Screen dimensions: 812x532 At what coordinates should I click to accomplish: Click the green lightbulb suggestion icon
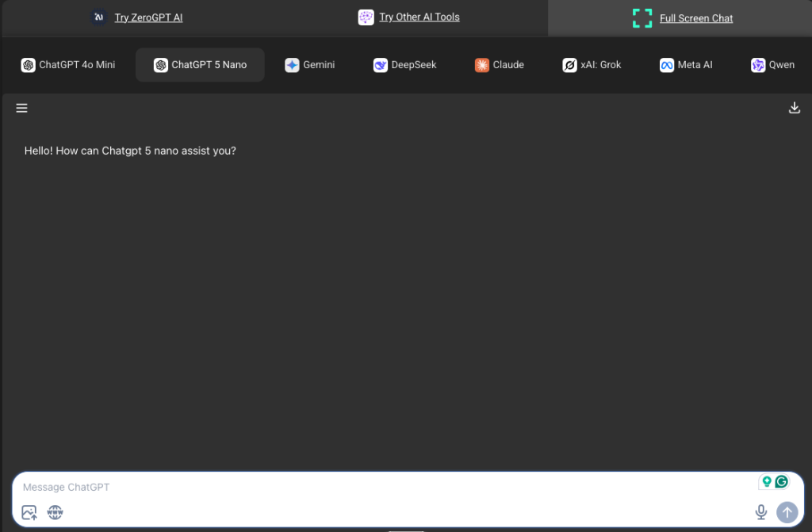(767, 482)
